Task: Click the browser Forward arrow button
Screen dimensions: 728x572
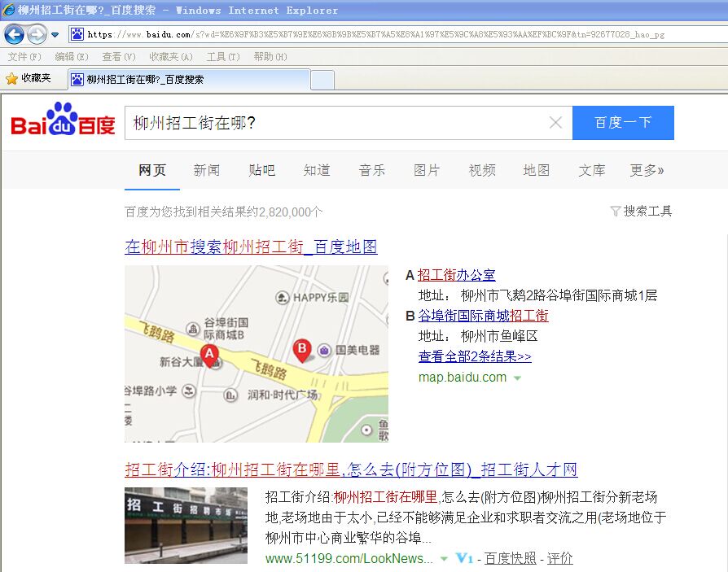Action: click(x=37, y=34)
